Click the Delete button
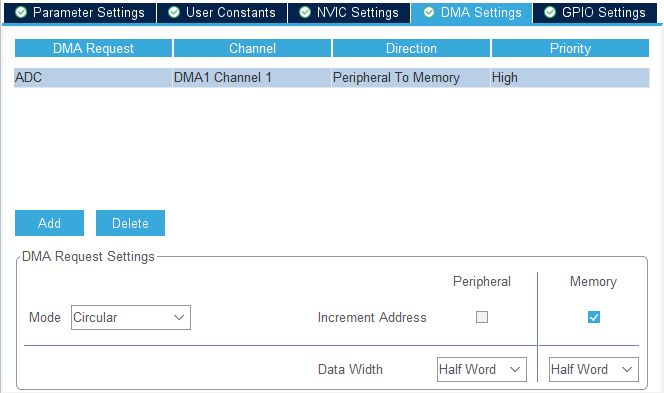664x393 pixels. coord(130,223)
